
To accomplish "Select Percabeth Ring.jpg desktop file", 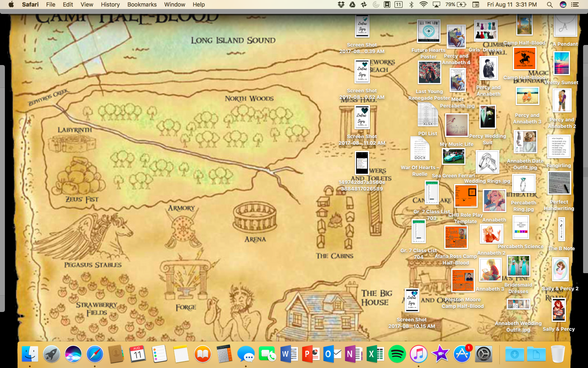I will point(523,184).
